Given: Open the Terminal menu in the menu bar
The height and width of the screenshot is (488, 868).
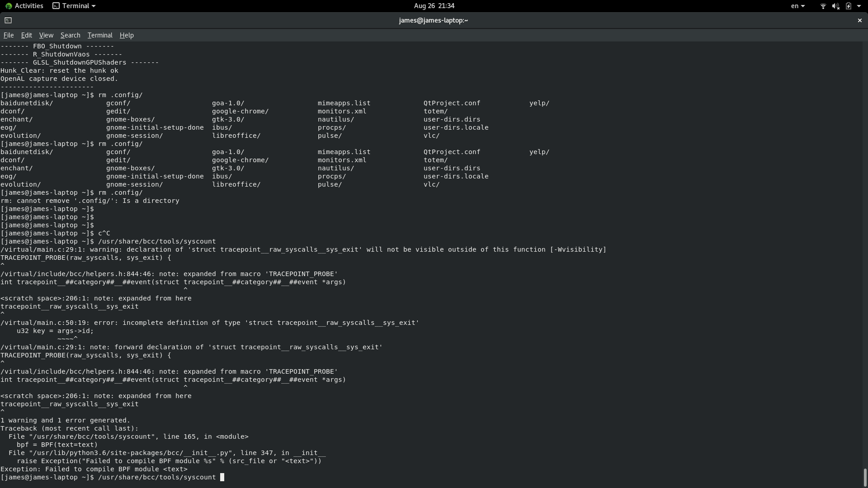Looking at the screenshot, I should [100, 35].
